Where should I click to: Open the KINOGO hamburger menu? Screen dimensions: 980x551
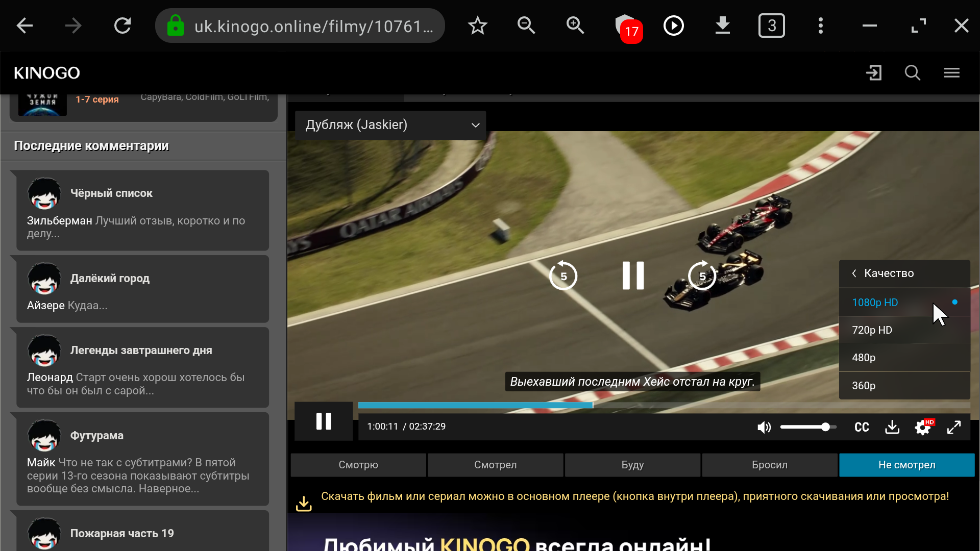(x=951, y=73)
